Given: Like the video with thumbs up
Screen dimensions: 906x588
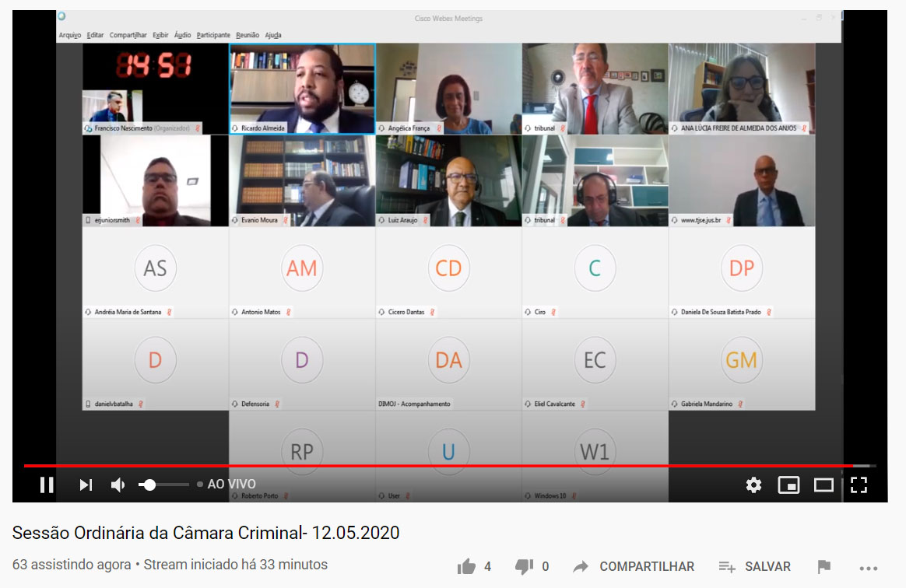Looking at the screenshot, I should click(467, 566).
